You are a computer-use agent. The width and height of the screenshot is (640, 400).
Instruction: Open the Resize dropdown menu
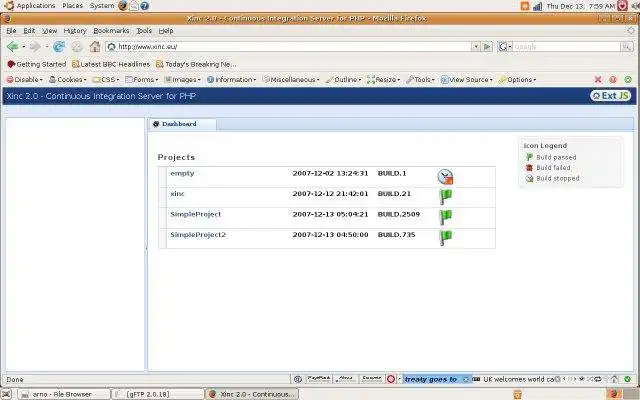tap(383, 80)
